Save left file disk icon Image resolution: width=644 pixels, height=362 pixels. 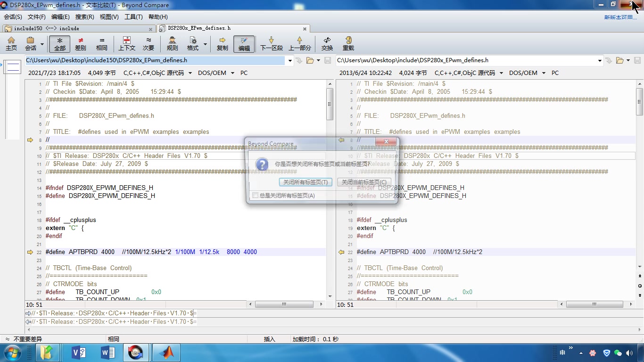click(327, 60)
